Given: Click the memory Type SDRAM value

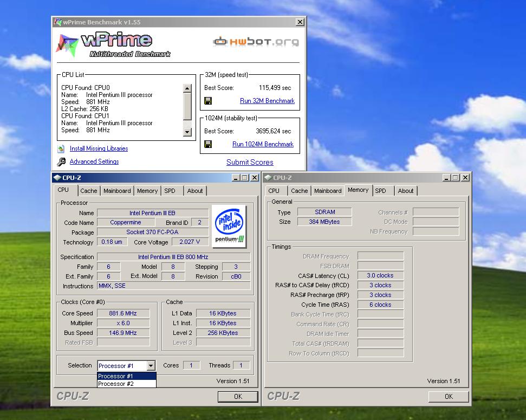Looking at the screenshot, I should pyautogui.click(x=324, y=212).
